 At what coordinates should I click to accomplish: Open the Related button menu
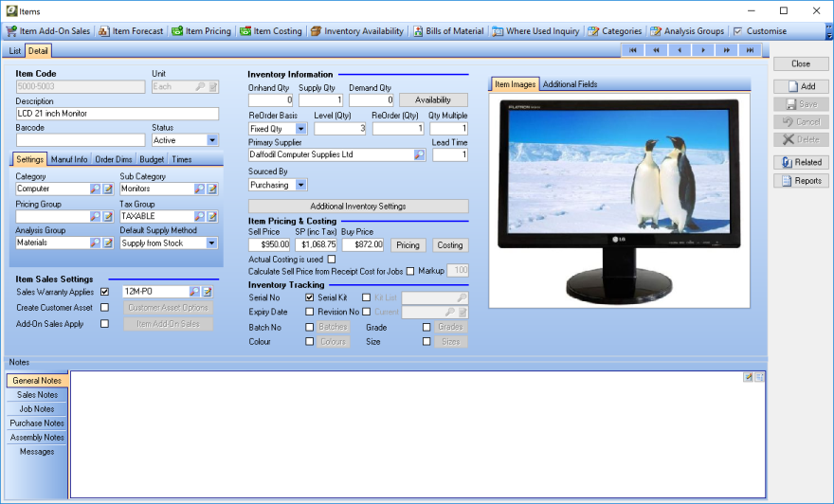point(801,163)
